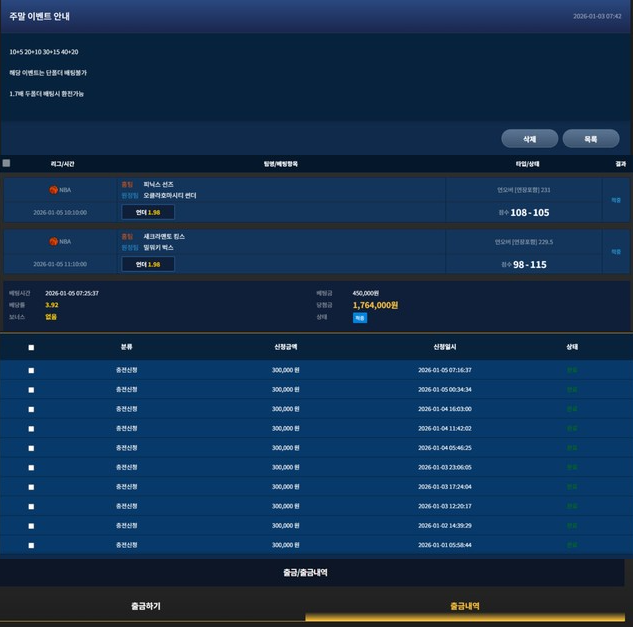Check the box for the 2026-01-01 05:58:44 request
The image size is (633, 627).
click(x=31, y=545)
